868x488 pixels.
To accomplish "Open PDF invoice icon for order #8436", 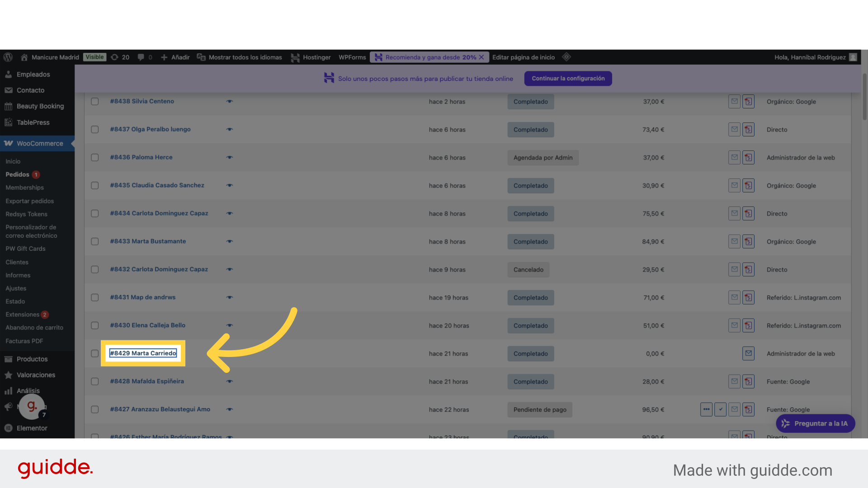I will pos(748,158).
